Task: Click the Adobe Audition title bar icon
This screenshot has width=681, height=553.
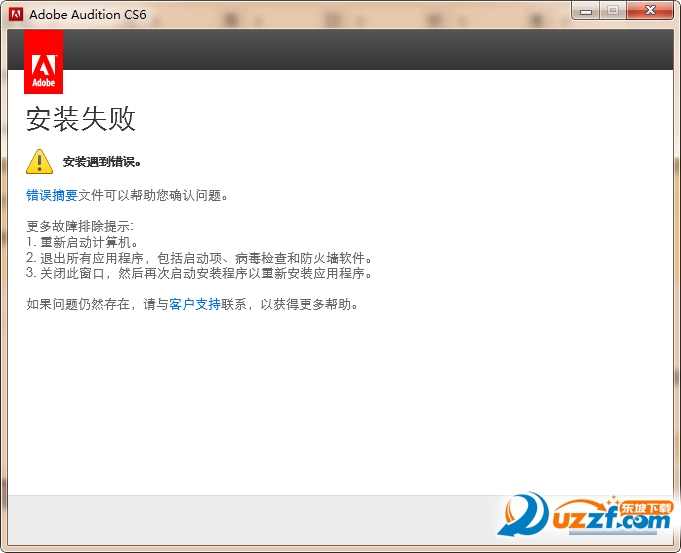Action: coord(16,14)
